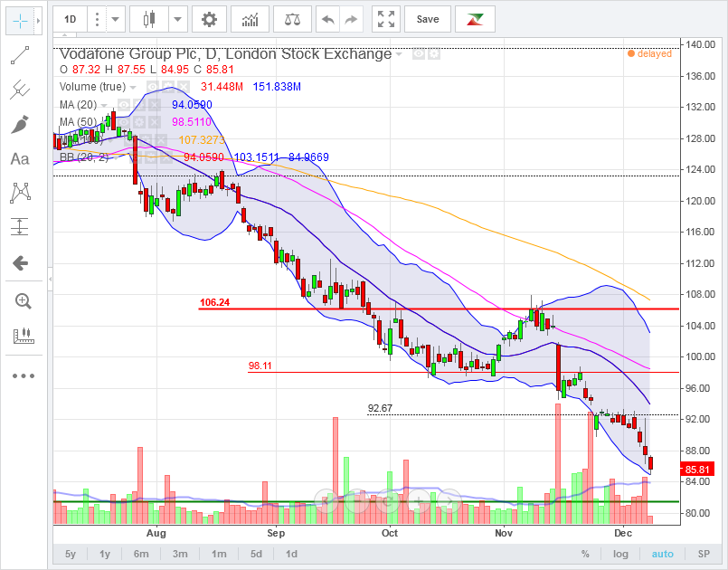728x570 pixels.
Task: Toggle percent scale mode
Action: [x=585, y=554]
